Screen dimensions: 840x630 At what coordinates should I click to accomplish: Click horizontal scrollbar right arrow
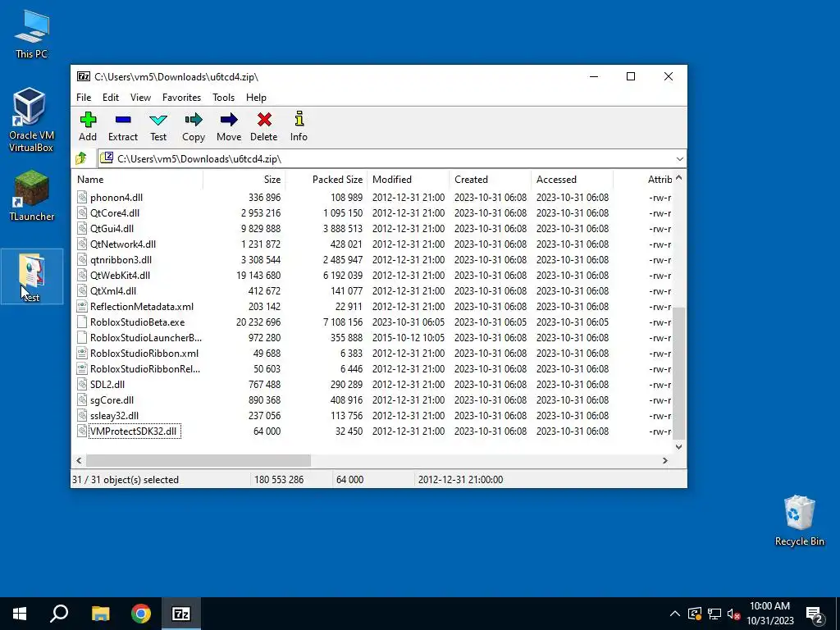[x=665, y=461]
